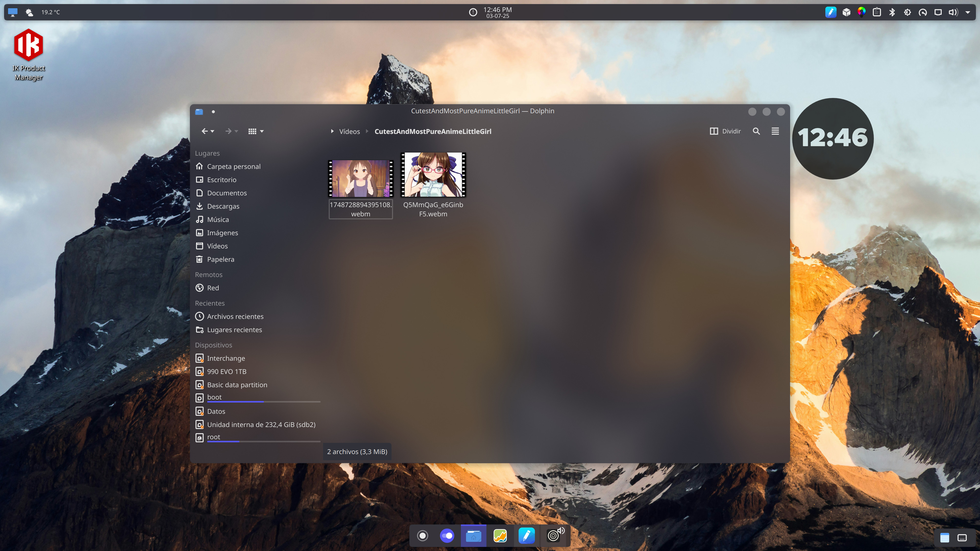980x551 pixels.
Task: Select root device
Action: 257,438
